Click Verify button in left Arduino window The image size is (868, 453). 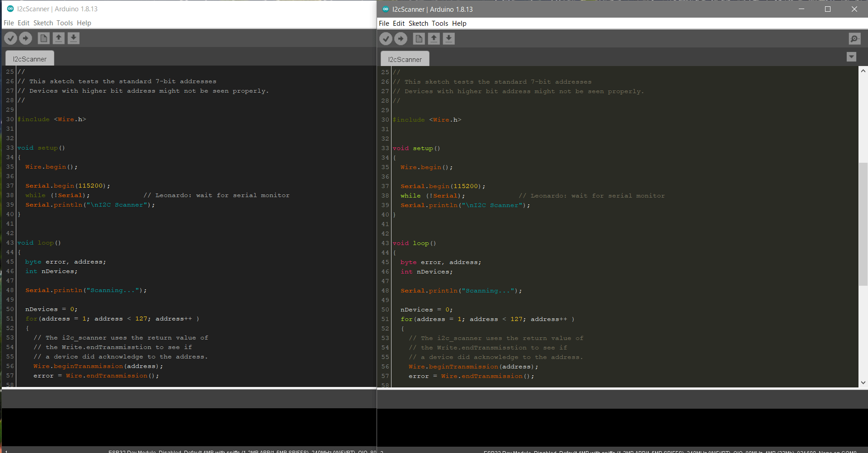pos(11,38)
